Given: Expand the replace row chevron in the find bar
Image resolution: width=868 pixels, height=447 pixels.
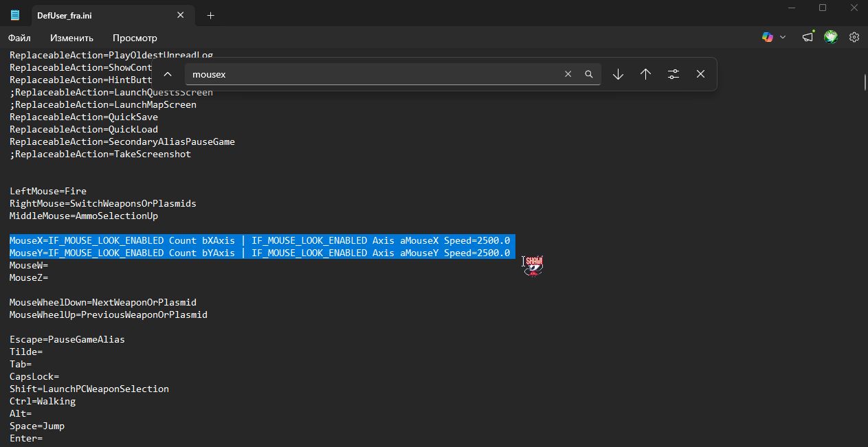Looking at the screenshot, I should (x=168, y=74).
